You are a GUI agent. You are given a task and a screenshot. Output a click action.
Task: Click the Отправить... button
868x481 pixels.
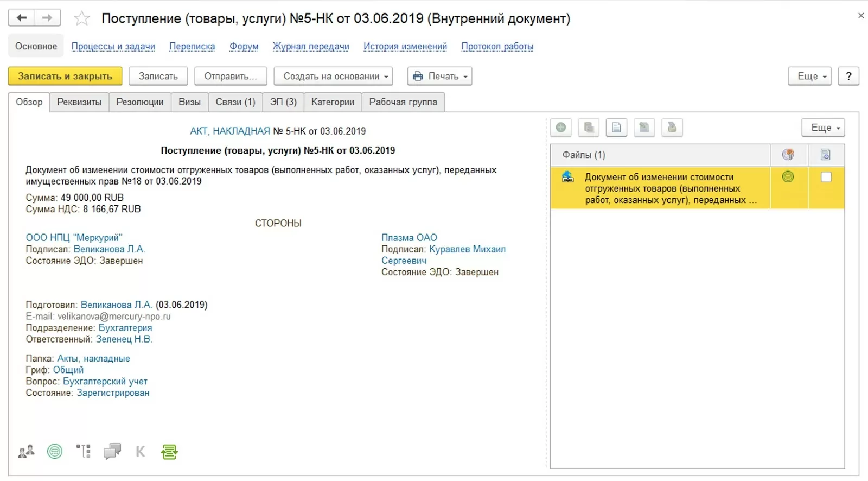point(231,76)
